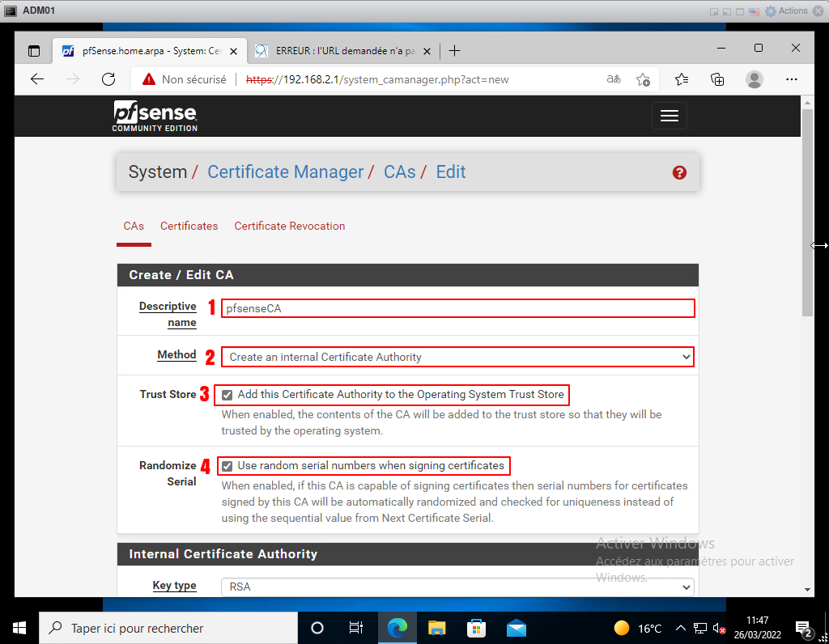The height and width of the screenshot is (644, 829).
Task: Click the browser profile avatar icon
Action: (755, 79)
